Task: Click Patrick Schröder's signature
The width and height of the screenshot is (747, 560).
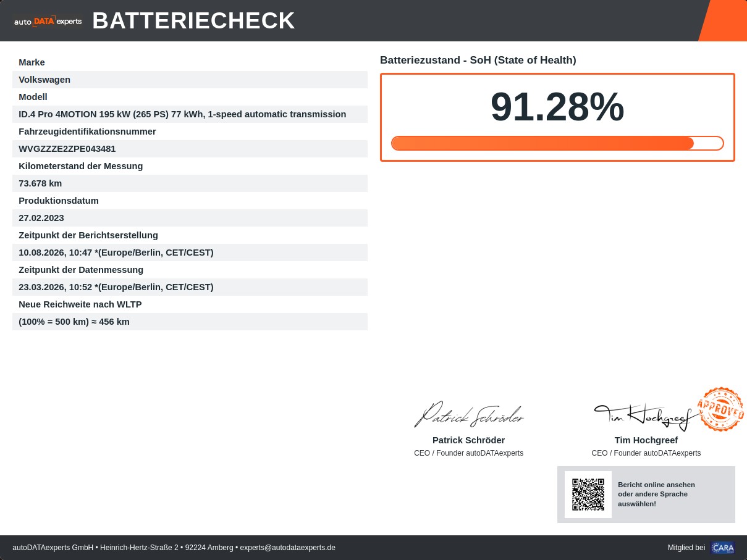Action: [468, 415]
